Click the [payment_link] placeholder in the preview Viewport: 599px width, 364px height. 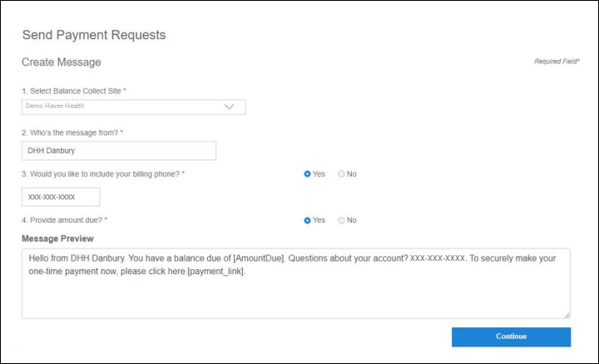[216, 272]
